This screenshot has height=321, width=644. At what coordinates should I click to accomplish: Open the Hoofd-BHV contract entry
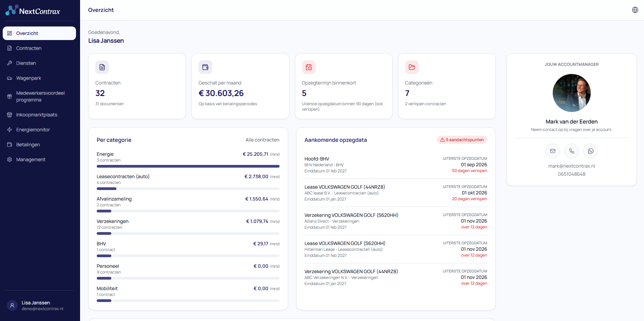tap(396, 165)
